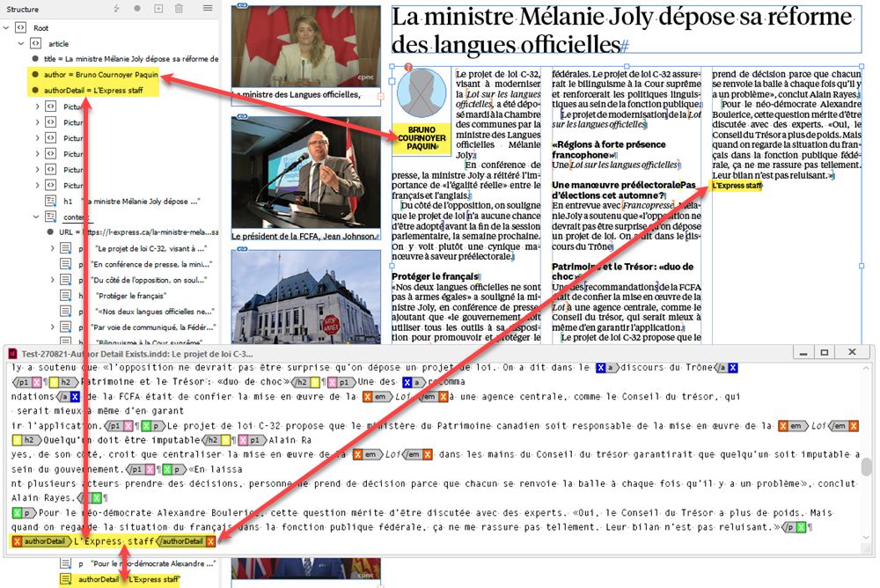Click the Validate Structure lightning icon

[117, 9]
